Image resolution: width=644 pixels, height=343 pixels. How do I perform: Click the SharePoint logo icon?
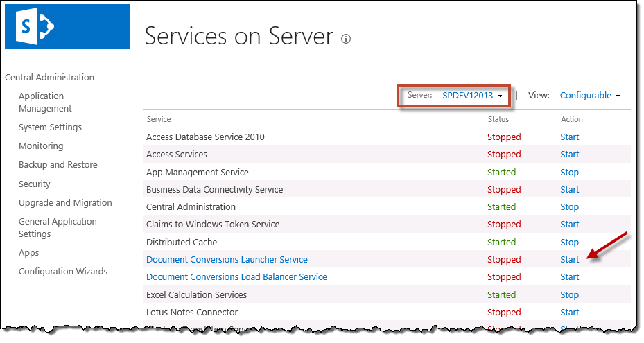67,26
